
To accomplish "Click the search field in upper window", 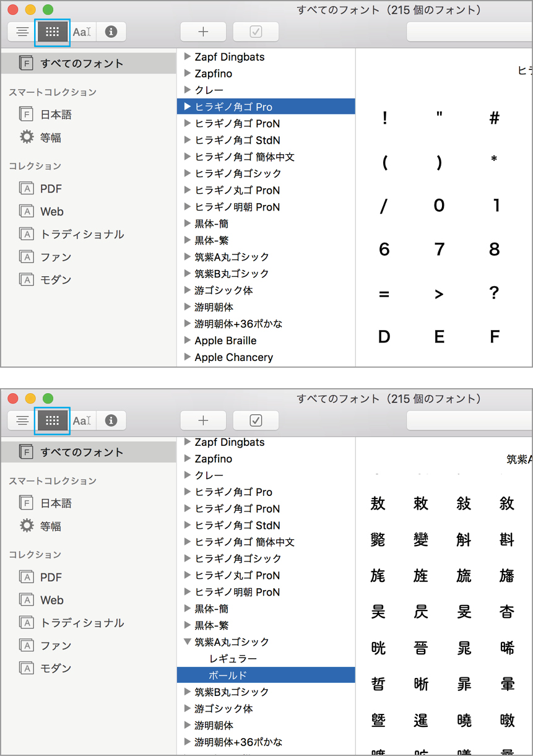I will click(x=469, y=32).
